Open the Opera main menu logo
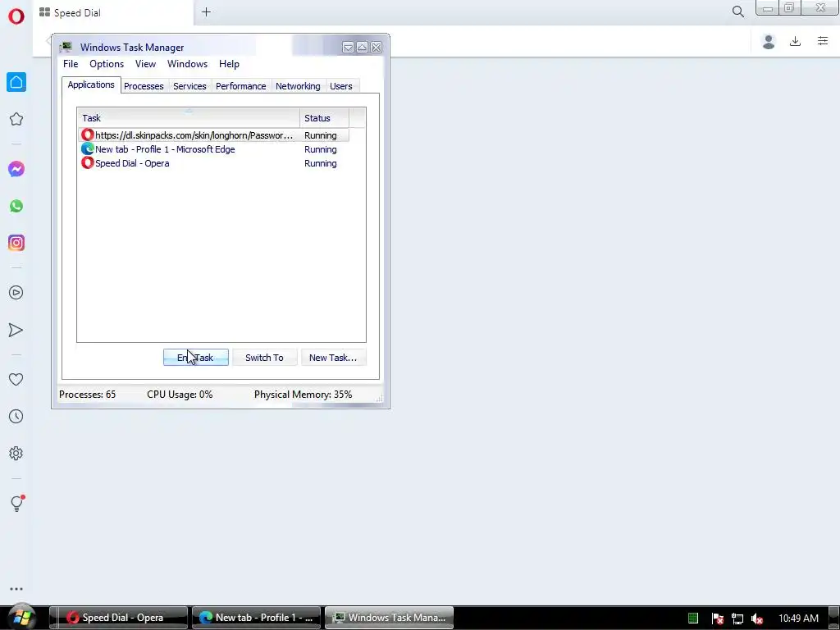 coord(16,16)
